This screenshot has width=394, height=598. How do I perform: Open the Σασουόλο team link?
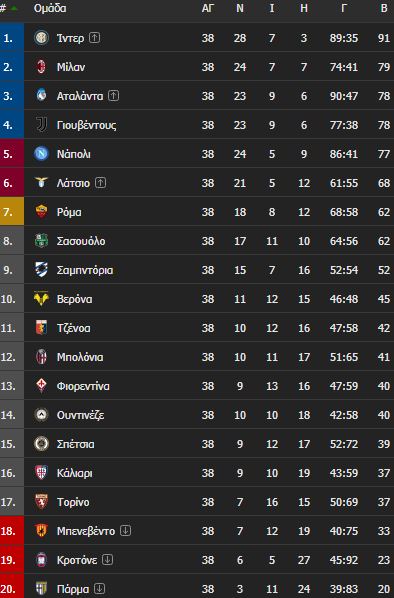pyautogui.click(x=81, y=241)
